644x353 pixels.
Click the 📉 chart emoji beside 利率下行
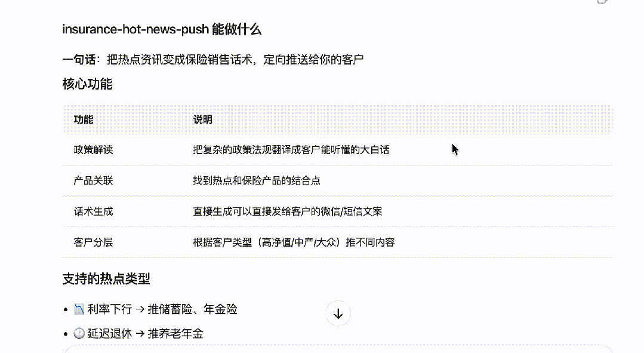click(77, 311)
